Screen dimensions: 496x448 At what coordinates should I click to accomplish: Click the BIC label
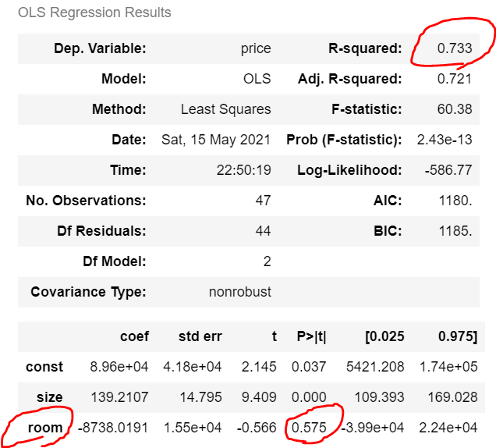coord(388,230)
